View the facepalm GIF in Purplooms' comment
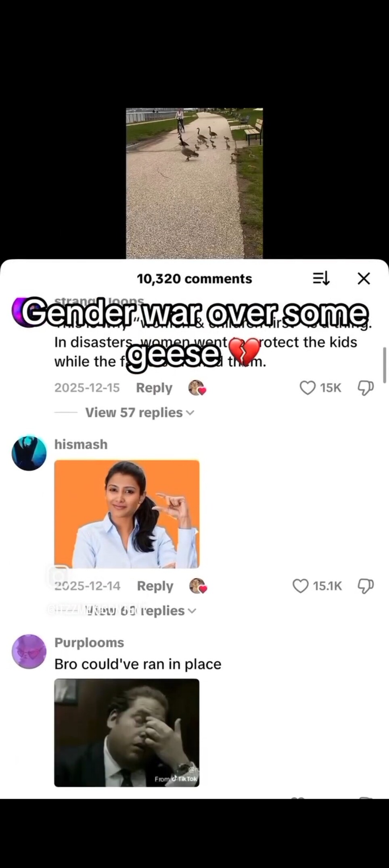Screen dimensions: 389x868 (x=127, y=732)
